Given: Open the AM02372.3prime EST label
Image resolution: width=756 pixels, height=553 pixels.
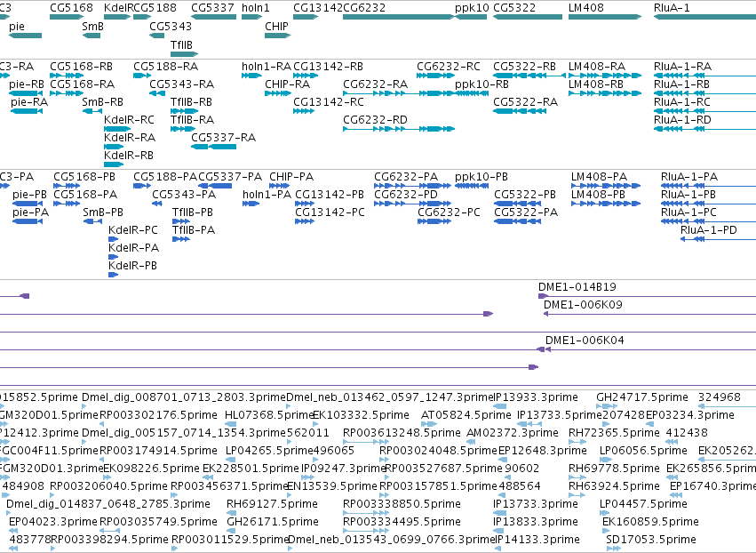Looking at the screenshot, I should [x=512, y=433].
